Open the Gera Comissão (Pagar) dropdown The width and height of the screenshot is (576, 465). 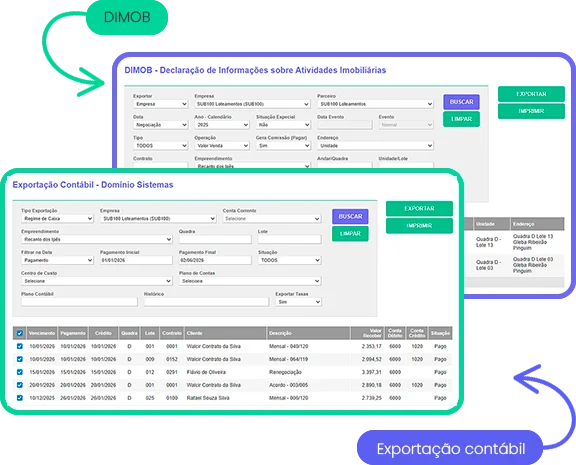(x=283, y=146)
